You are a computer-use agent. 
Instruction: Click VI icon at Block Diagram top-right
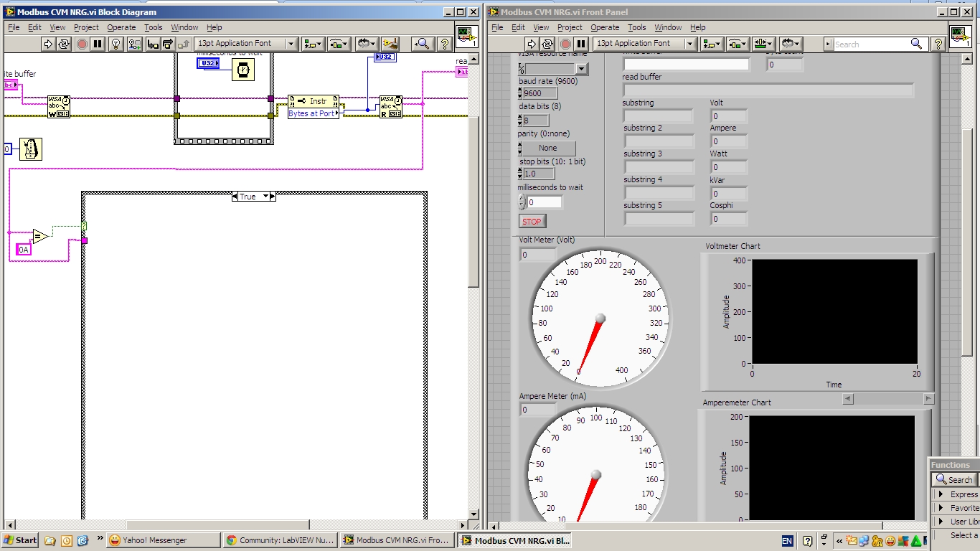pos(468,37)
